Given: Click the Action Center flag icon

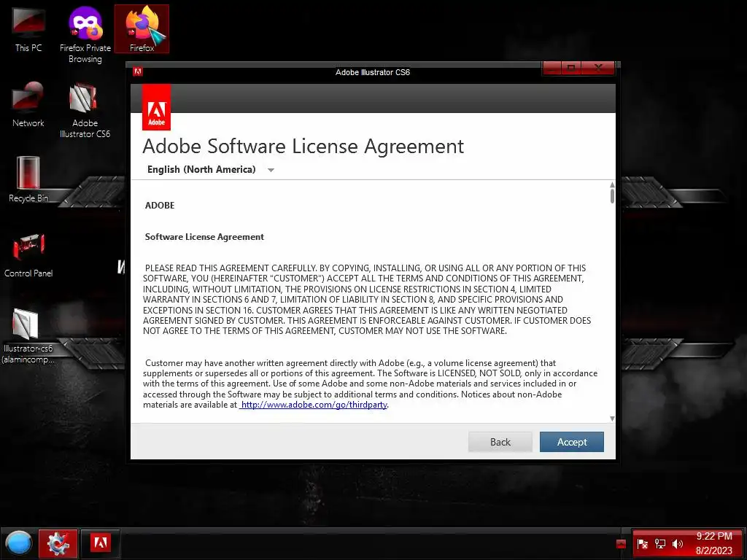Looking at the screenshot, I should [642, 544].
